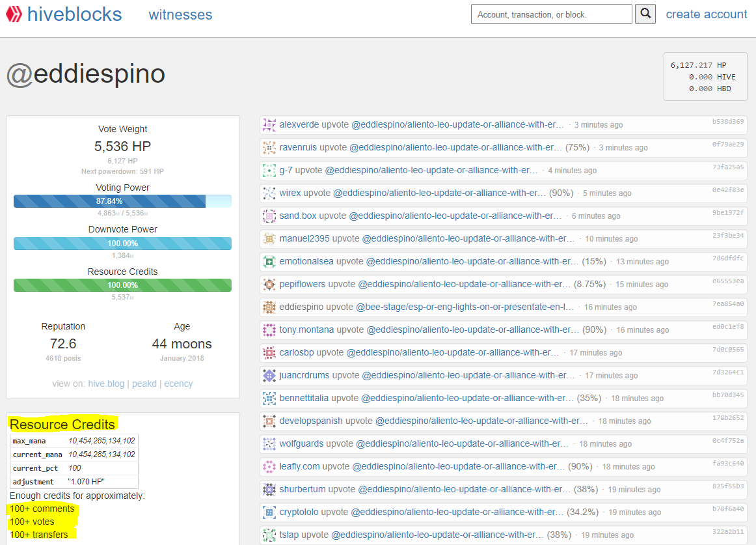Open transaction 23f3be34
This screenshot has width=756, height=545.
pyautogui.click(x=728, y=236)
